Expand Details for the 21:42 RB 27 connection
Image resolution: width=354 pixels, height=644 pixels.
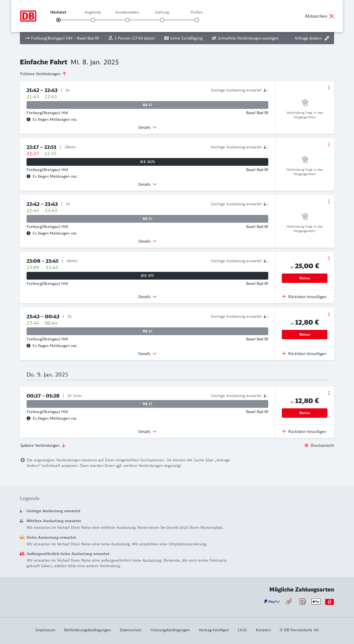click(147, 127)
